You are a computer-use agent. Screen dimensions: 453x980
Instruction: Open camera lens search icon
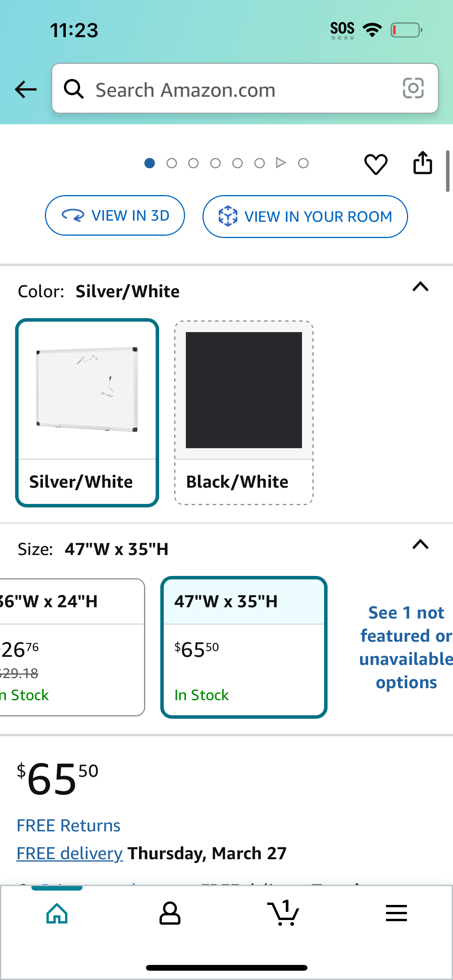[x=413, y=88]
